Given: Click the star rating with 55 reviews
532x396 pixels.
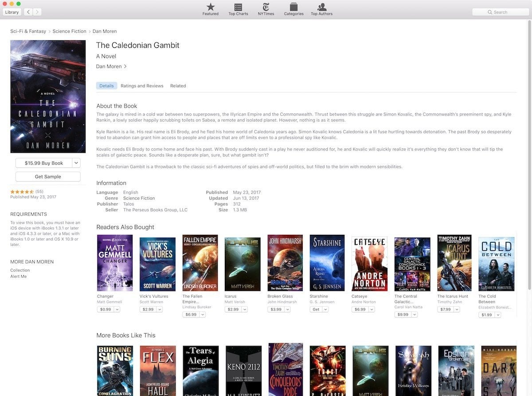Looking at the screenshot, I should [x=27, y=191].
